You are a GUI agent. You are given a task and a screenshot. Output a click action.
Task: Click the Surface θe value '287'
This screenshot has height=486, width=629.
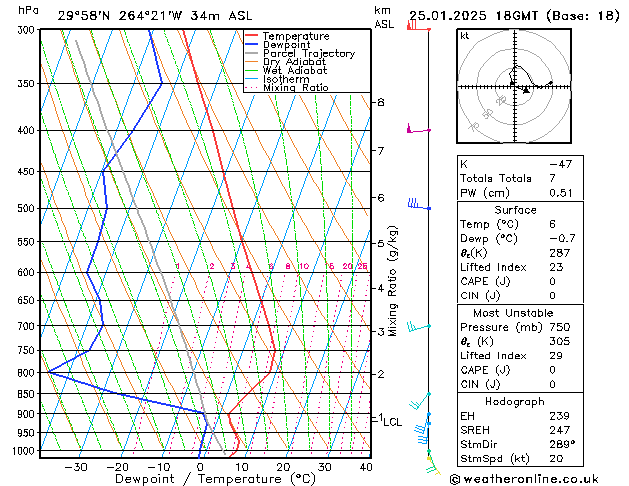click(560, 253)
